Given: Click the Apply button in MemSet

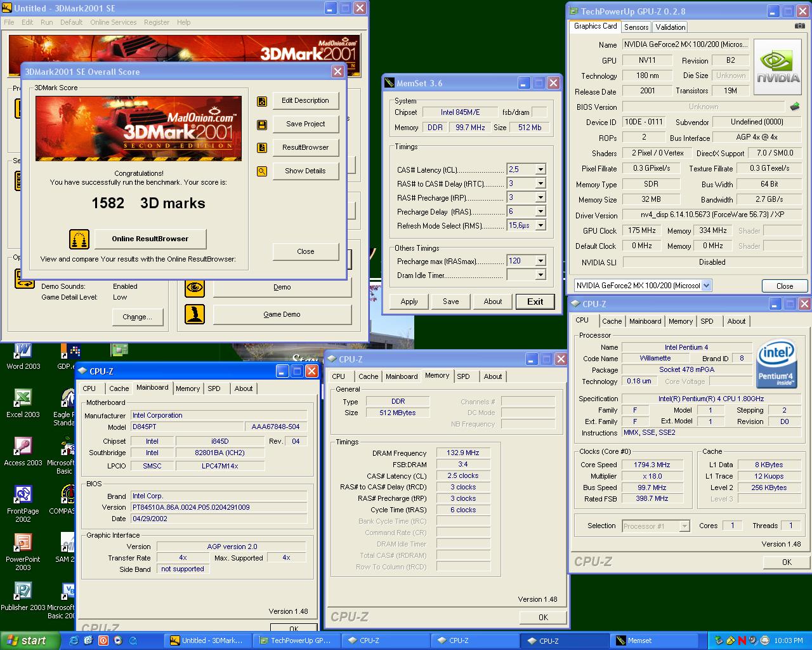Looking at the screenshot, I should (409, 302).
